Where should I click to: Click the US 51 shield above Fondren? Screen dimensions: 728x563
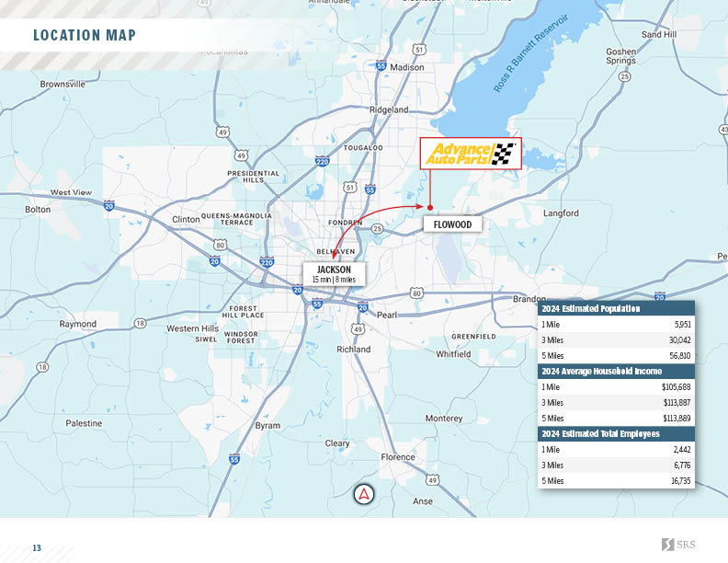coord(350,188)
